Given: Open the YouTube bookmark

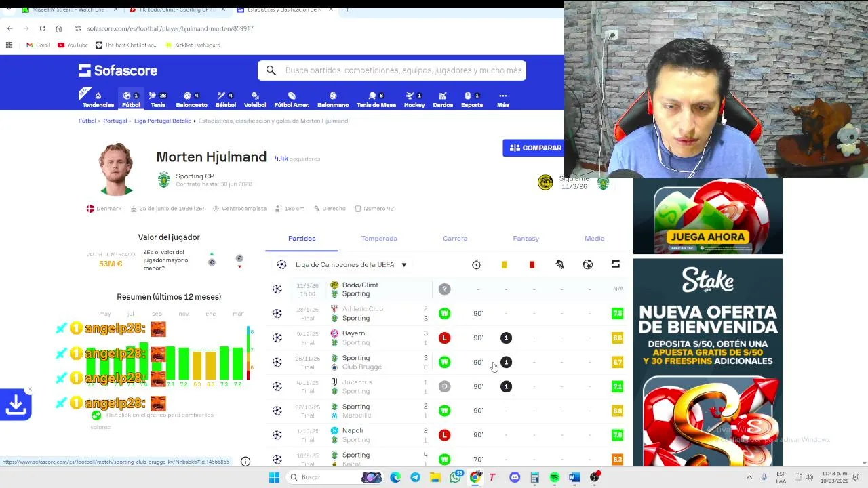Looking at the screenshot, I should [73, 45].
